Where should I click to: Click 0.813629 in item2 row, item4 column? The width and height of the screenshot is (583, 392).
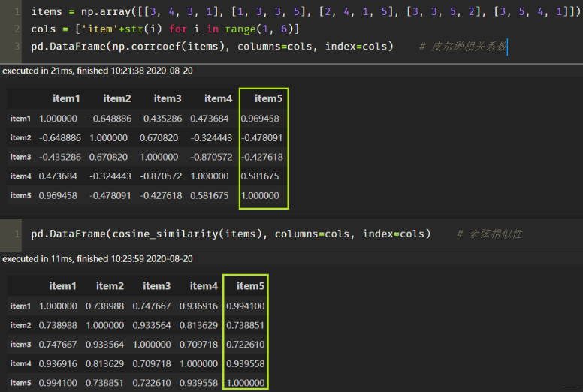coord(198,325)
